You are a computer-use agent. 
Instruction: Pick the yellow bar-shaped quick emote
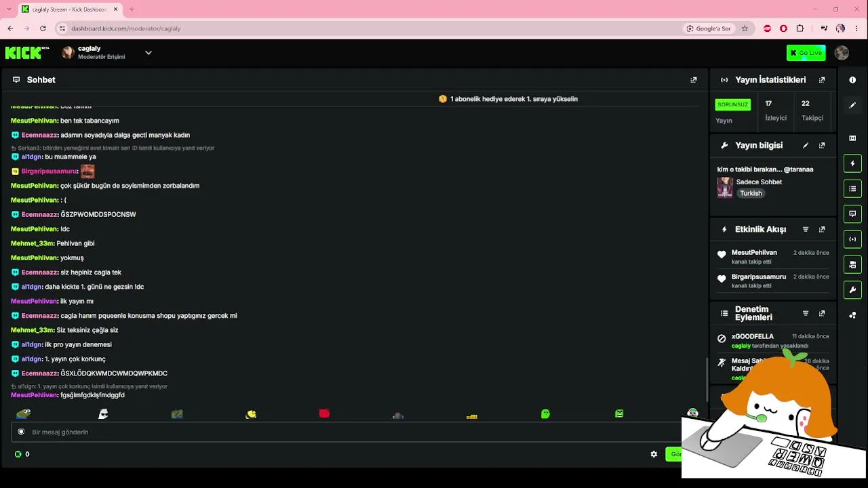tap(472, 415)
